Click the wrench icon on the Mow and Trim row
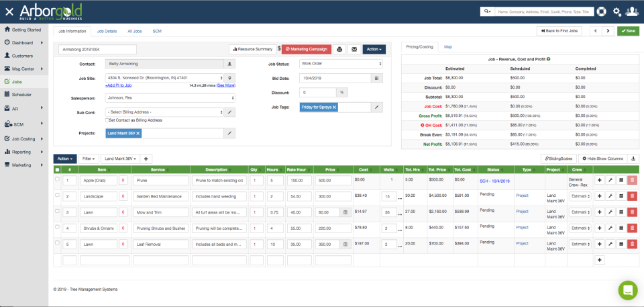Viewport: 644px width, 307px height. click(610, 212)
